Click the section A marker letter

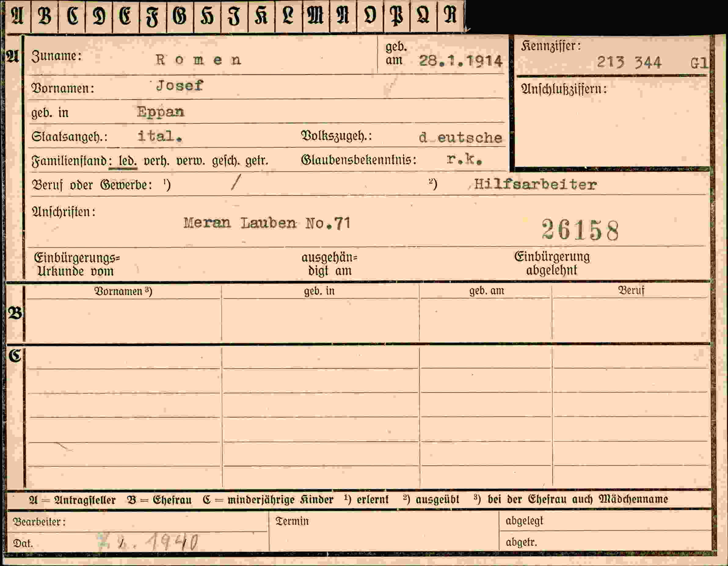pyautogui.click(x=13, y=57)
